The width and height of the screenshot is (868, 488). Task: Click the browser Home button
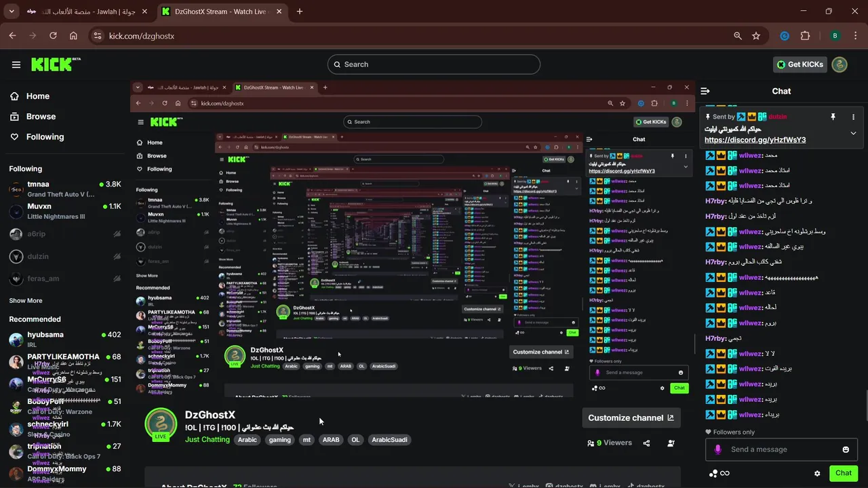(x=73, y=36)
